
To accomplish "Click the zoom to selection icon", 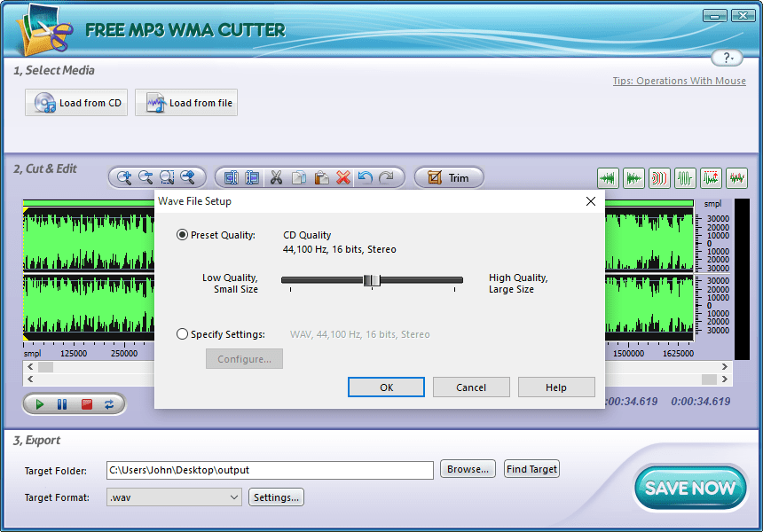I will (x=167, y=177).
